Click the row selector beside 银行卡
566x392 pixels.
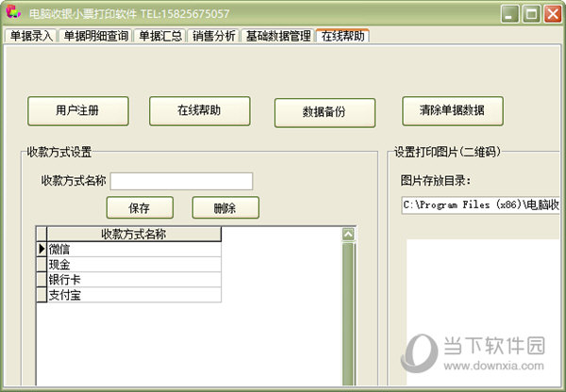(x=42, y=280)
